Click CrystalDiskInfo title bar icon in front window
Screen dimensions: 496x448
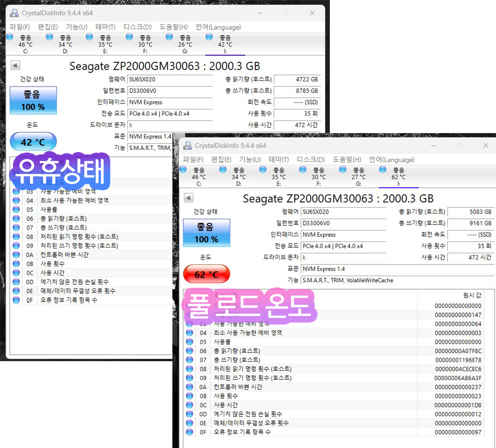pos(188,145)
